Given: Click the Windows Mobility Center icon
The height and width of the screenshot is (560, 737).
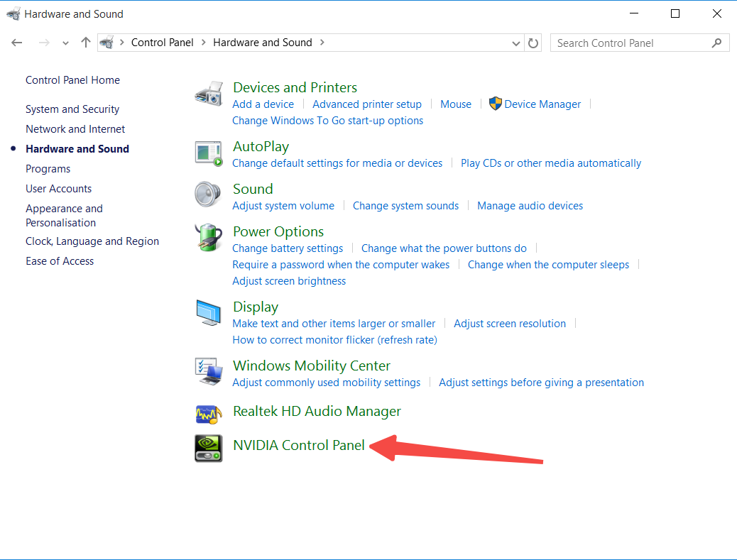Looking at the screenshot, I should [x=209, y=371].
